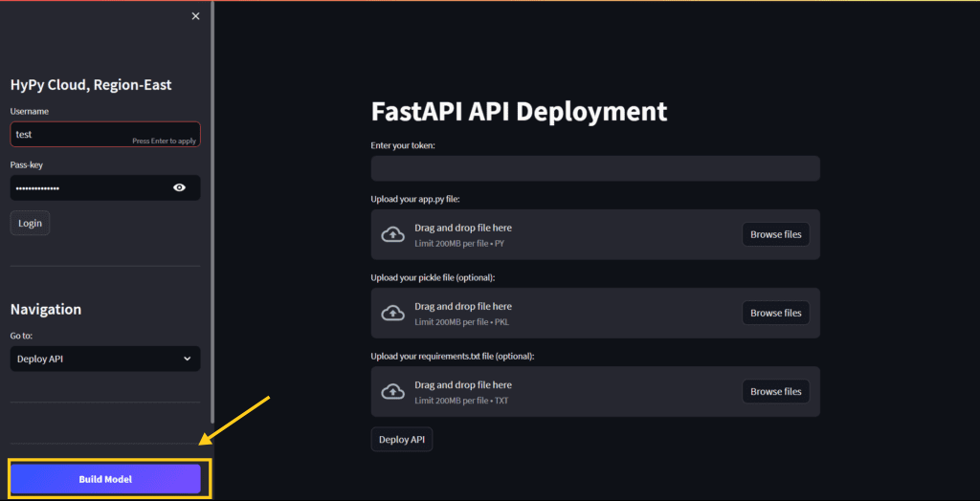This screenshot has width=980, height=501.
Task: Click cloud upload icon for pickle file
Action: [392, 313]
